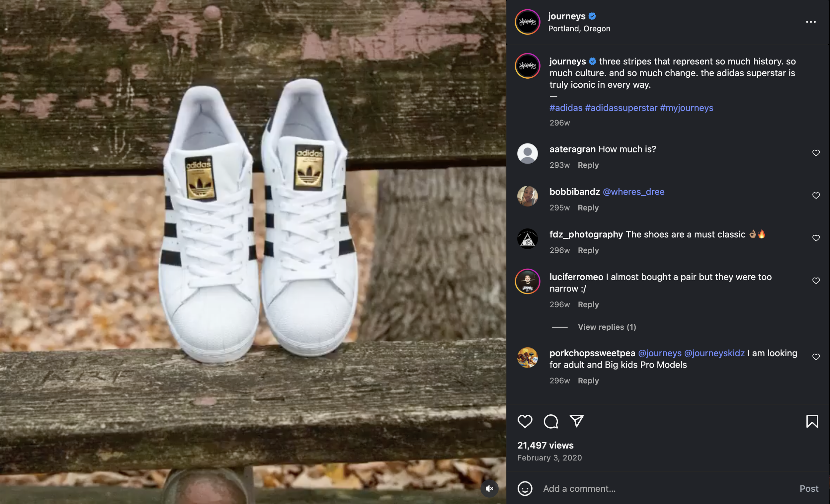Screen dimensions: 830x504
Task: Like the post with heart icon
Action: (525, 421)
